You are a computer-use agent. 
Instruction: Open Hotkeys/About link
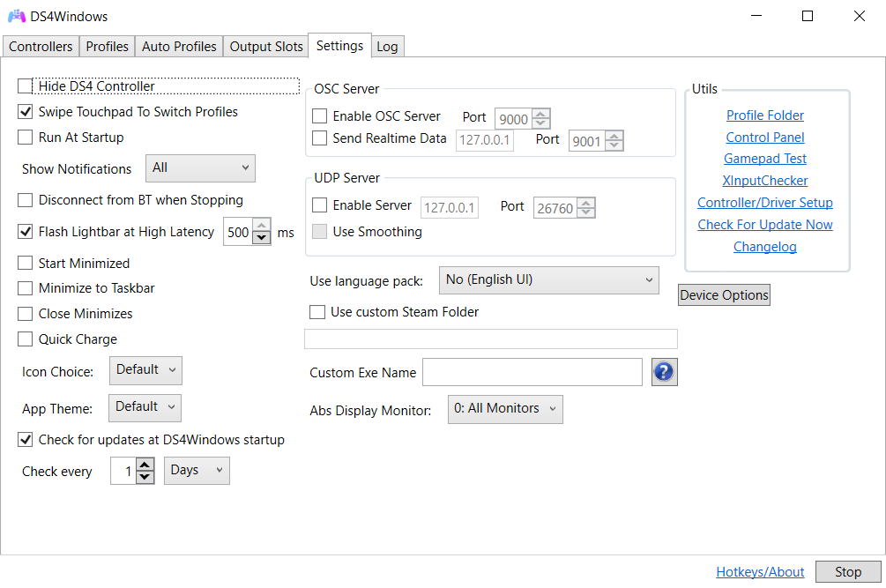click(x=759, y=571)
